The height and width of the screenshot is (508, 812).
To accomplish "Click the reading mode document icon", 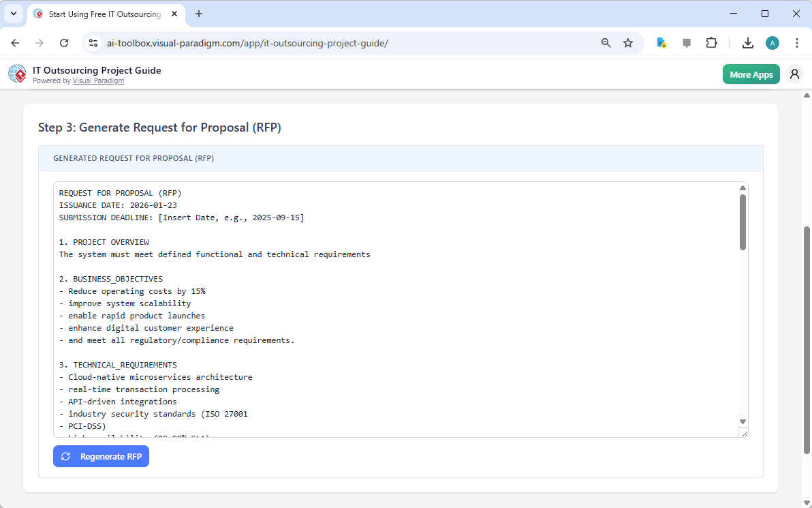I will (x=661, y=42).
